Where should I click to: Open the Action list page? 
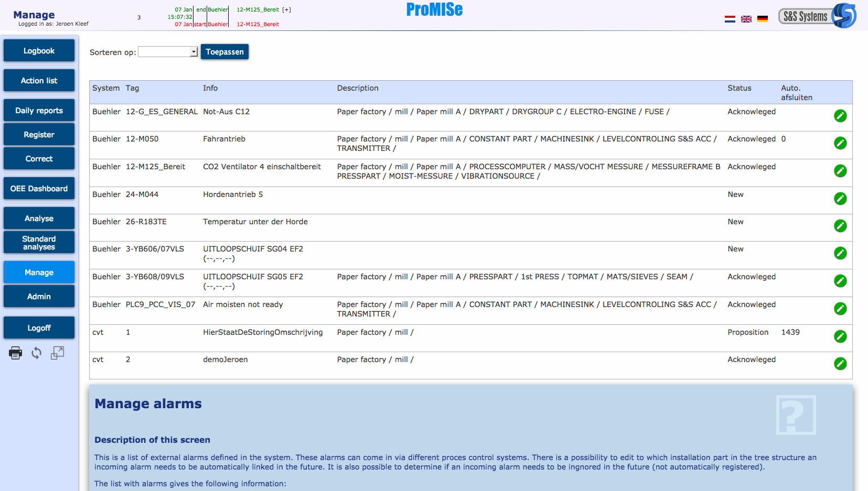[x=39, y=81]
